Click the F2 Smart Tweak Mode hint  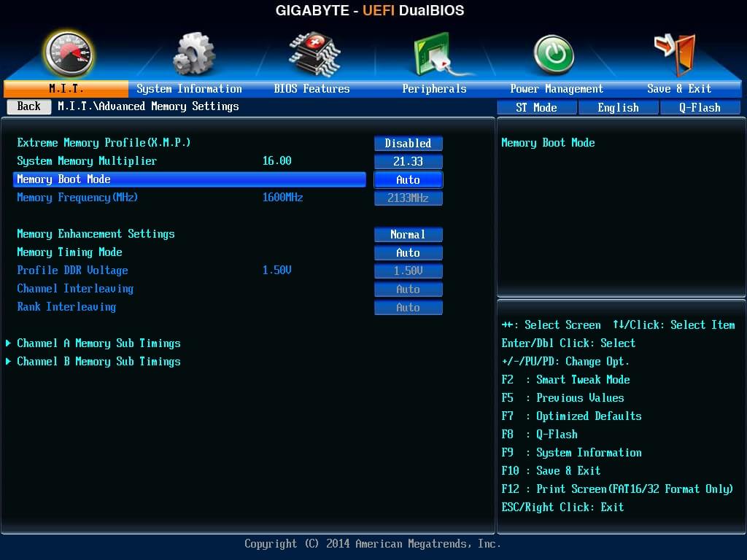click(x=565, y=379)
